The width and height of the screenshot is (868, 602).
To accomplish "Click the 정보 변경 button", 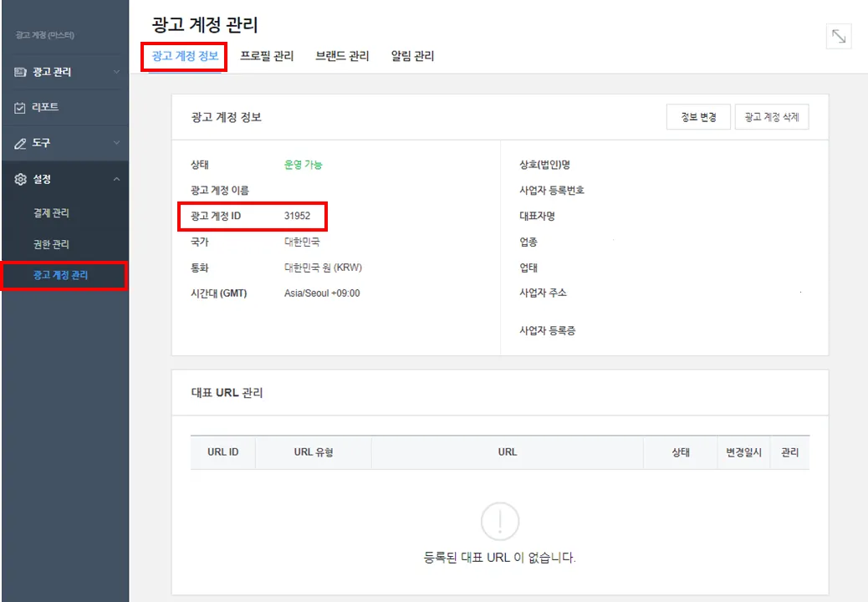I will pyautogui.click(x=698, y=118).
